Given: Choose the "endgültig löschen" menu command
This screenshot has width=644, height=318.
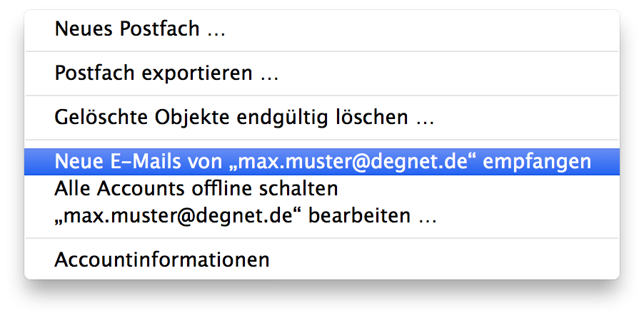Looking at the screenshot, I should [244, 117].
